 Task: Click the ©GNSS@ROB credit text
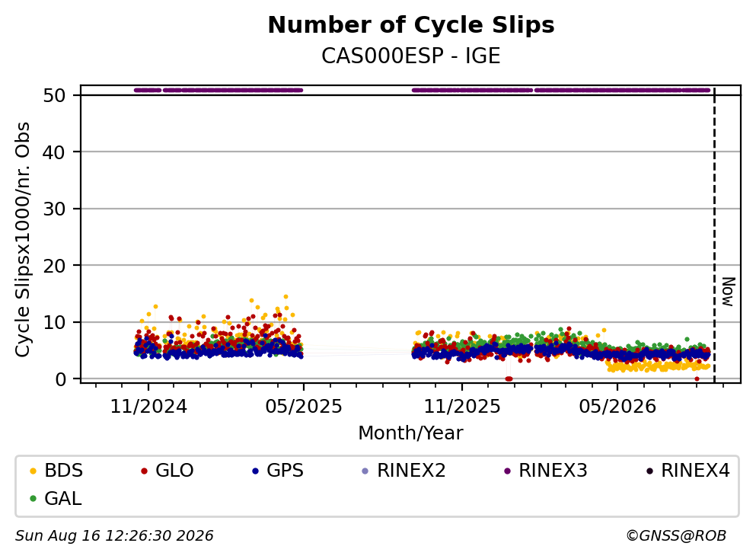676,536
